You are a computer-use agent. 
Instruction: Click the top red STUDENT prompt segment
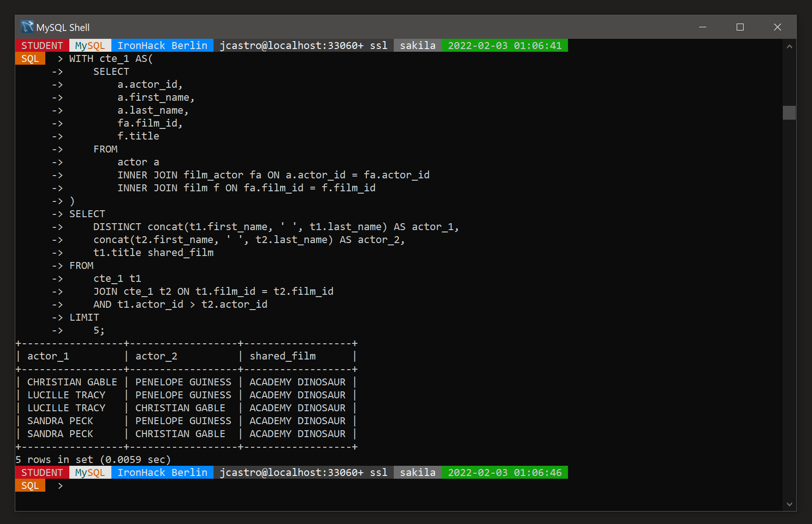(x=42, y=45)
